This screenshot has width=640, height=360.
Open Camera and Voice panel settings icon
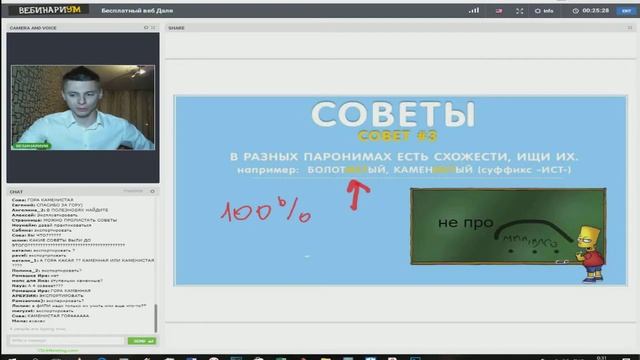146,28
